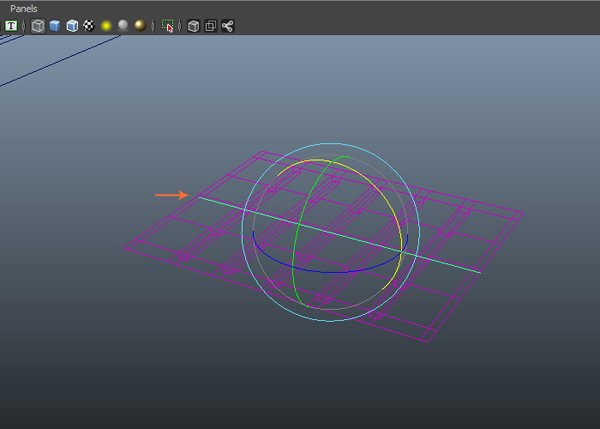The width and height of the screenshot is (600, 429).
Task: Click the X-ray joints share-like icon
Action: (228, 26)
